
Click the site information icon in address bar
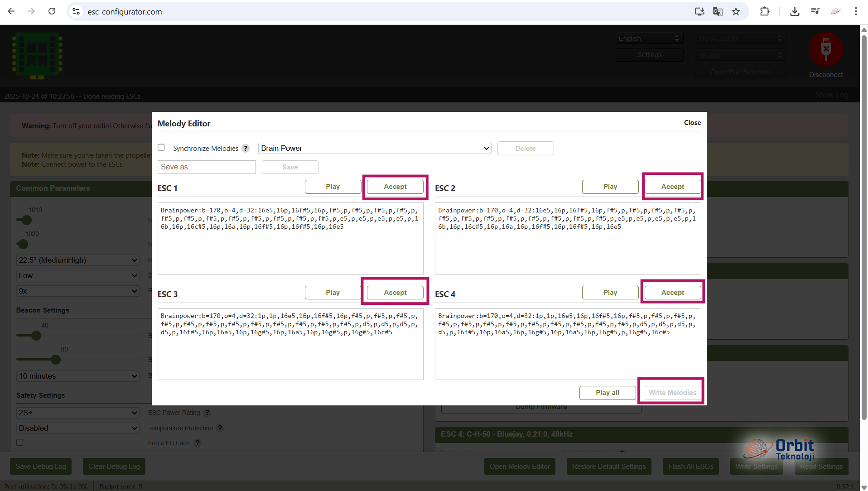76,11
